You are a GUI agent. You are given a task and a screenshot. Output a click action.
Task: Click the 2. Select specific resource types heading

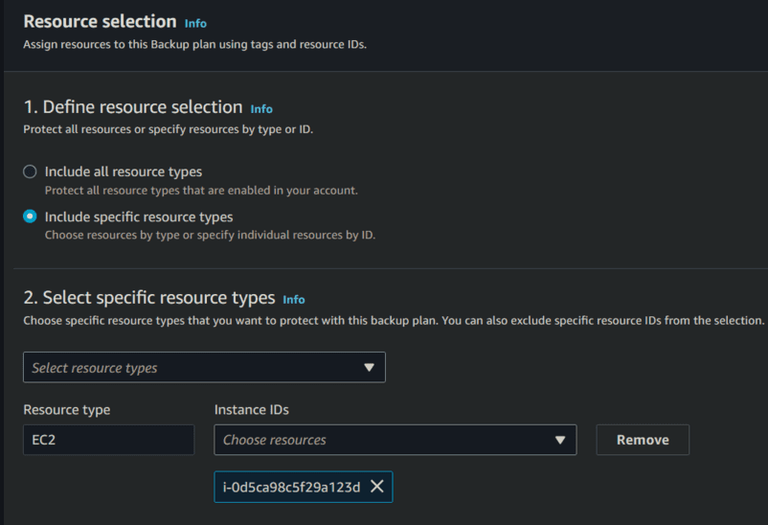point(149,298)
